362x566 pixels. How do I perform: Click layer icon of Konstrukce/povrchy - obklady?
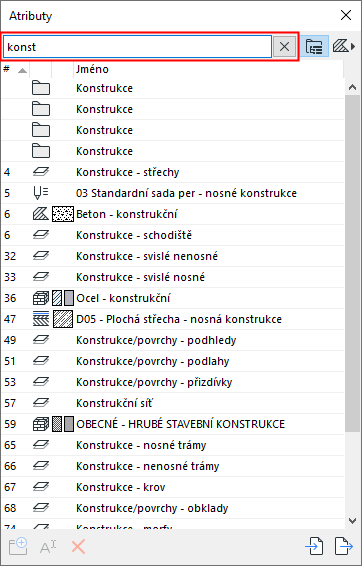click(41, 508)
